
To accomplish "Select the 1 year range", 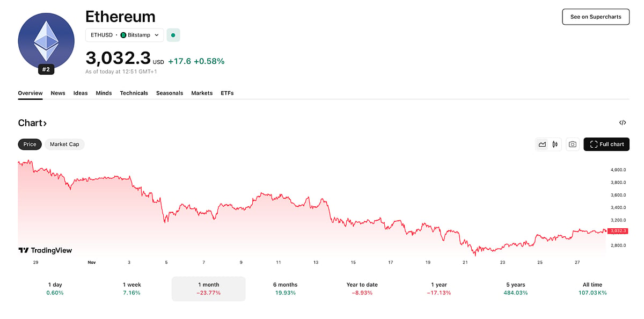I will (439, 288).
